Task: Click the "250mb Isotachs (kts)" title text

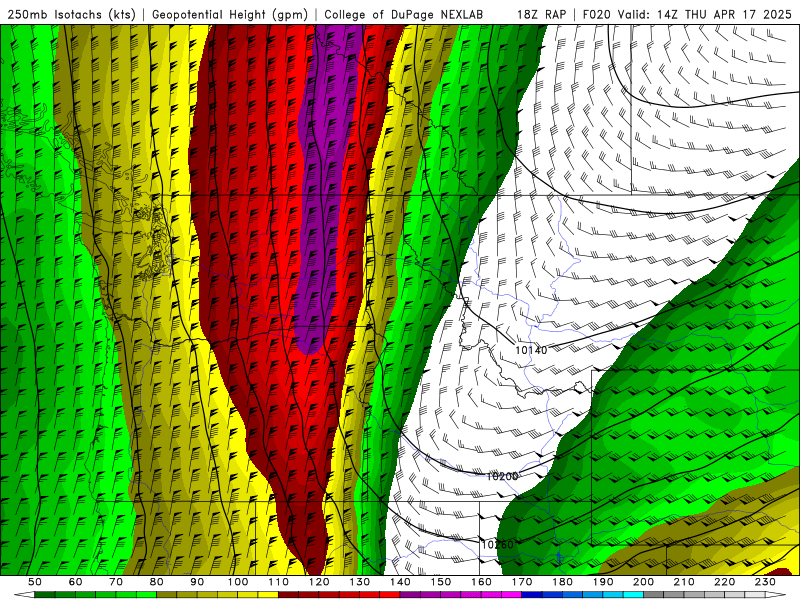Action: [71, 14]
